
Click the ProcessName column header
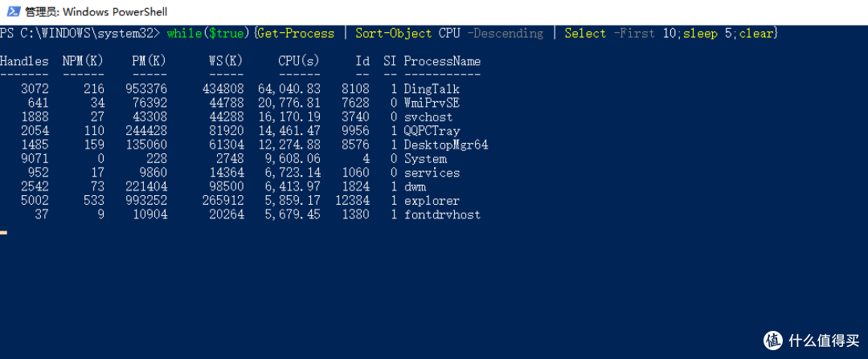(x=442, y=61)
